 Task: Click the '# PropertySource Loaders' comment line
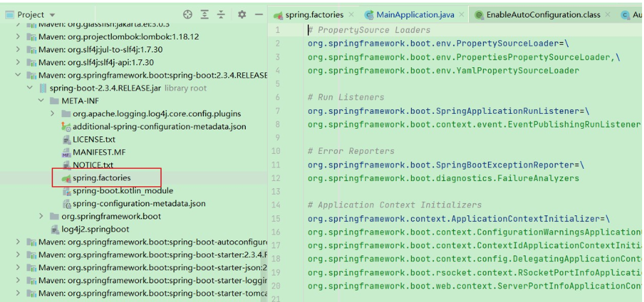click(x=369, y=30)
